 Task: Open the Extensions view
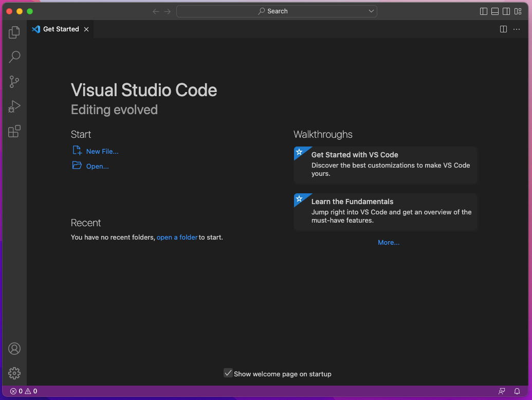click(14, 131)
